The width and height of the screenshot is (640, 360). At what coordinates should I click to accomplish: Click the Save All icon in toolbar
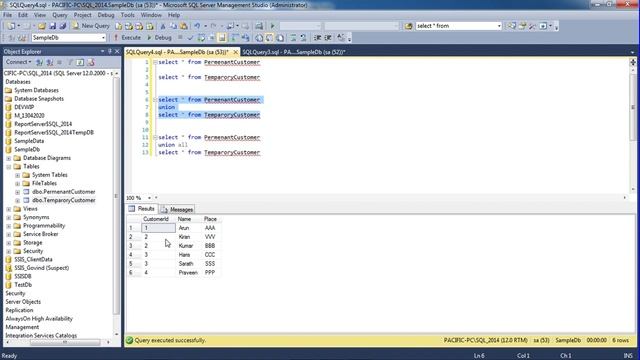62,26
